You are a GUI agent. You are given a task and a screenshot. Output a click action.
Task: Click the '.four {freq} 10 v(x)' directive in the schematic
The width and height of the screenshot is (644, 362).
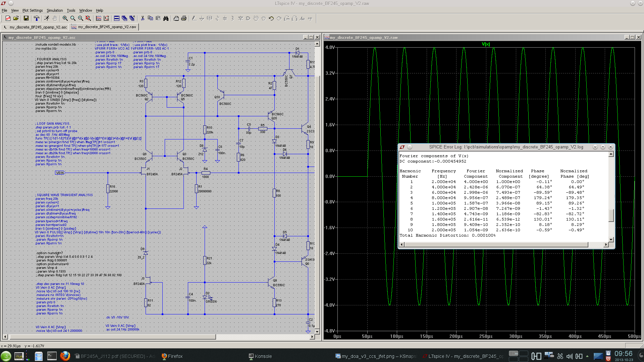[x=49, y=96]
